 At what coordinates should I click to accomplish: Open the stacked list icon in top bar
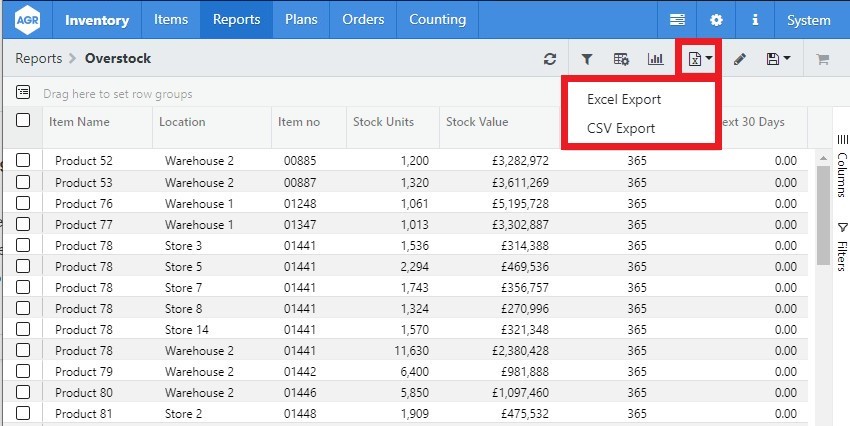(x=677, y=20)
